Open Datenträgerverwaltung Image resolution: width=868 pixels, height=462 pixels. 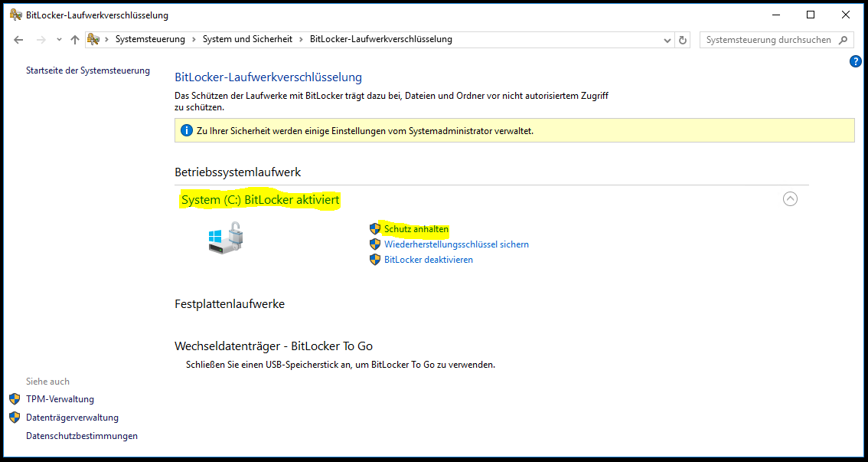[72, 417]
